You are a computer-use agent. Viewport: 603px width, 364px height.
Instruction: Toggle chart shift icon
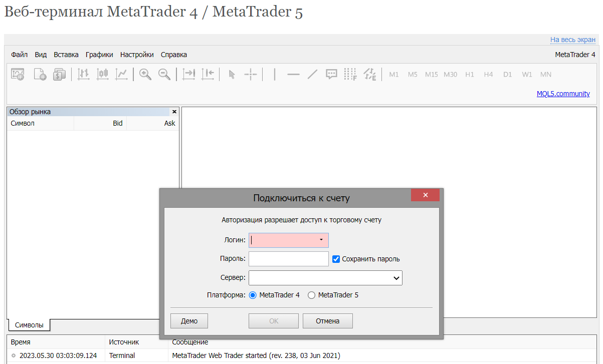click(x=208, y=74)
